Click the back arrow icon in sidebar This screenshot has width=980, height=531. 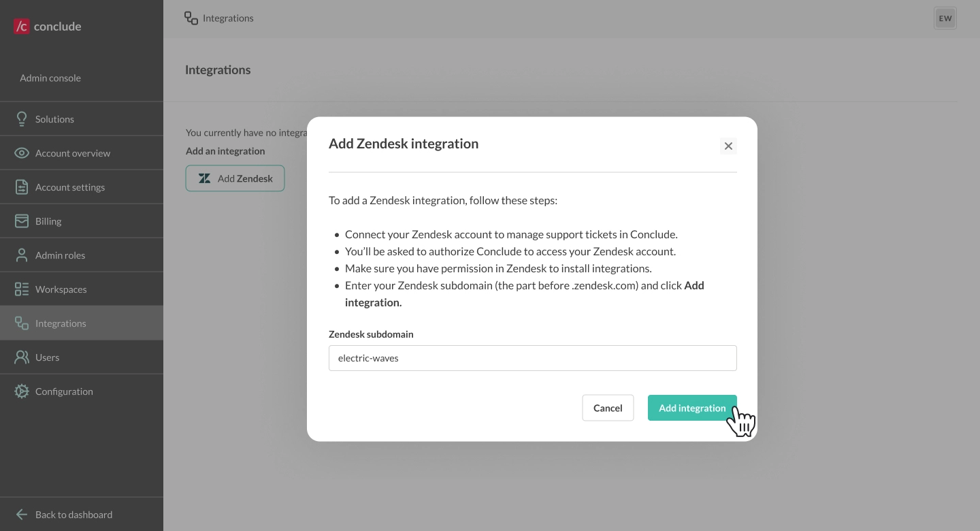pyautogui.click(x=22, y=515)
